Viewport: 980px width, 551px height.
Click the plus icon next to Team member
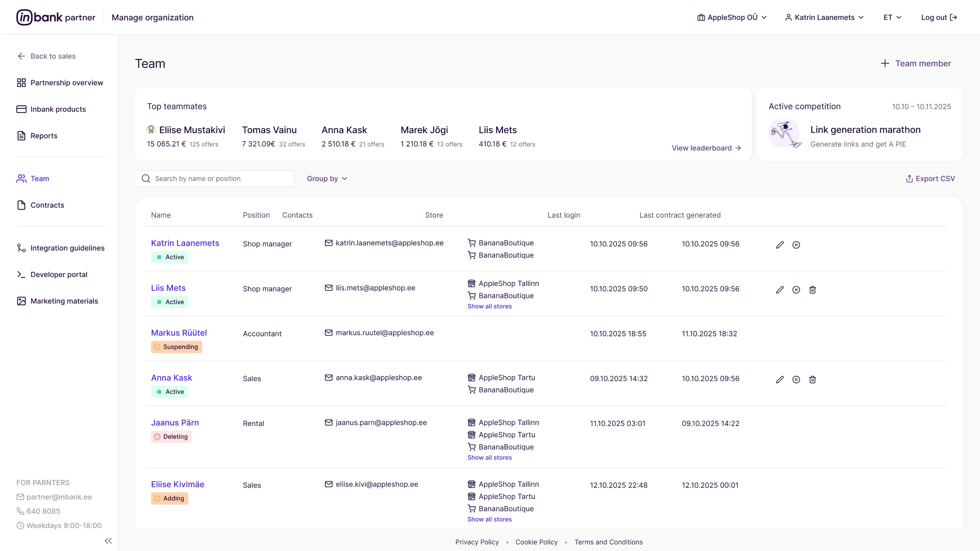click(x=885, y=64)
